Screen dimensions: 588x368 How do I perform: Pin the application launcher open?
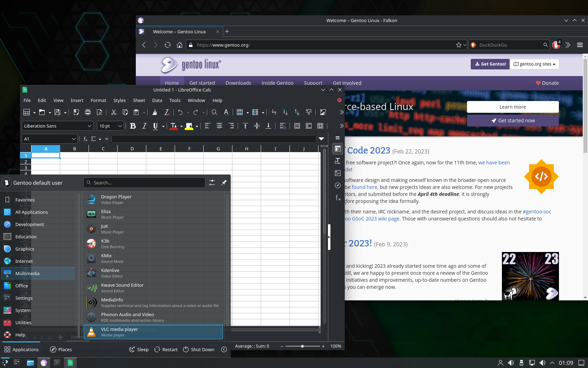pyautogui.click(x=224, y=183)
